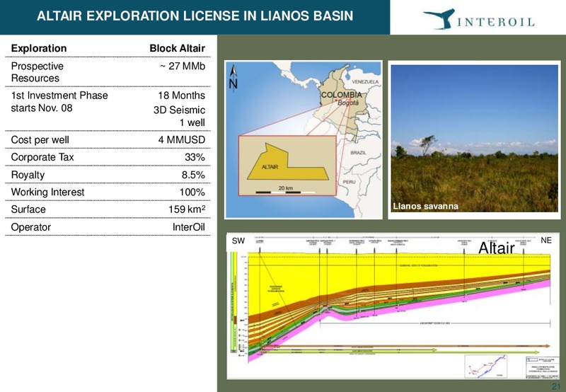The image size is (566, 392).
Task: Click the '100%' working interest value
Action: point(192,192)
